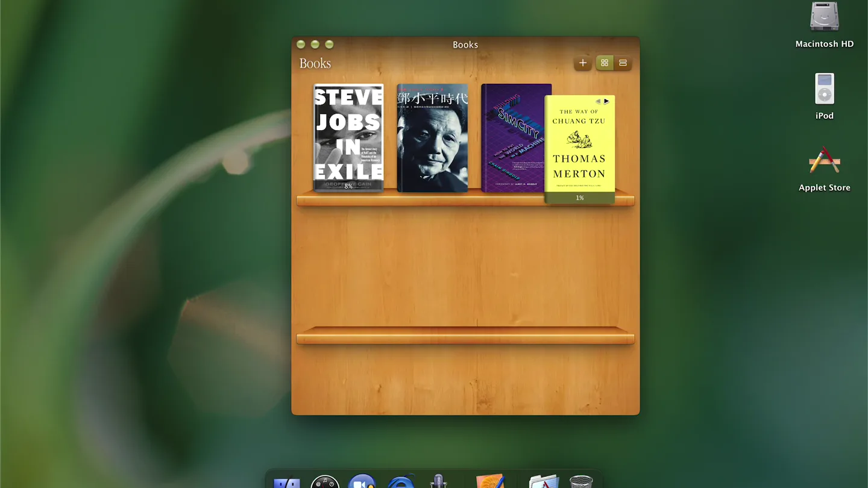Go to next page using right arrow on yellow book
Image resolution: width=868 pixels, height=488 pixels.
(606, 101)
